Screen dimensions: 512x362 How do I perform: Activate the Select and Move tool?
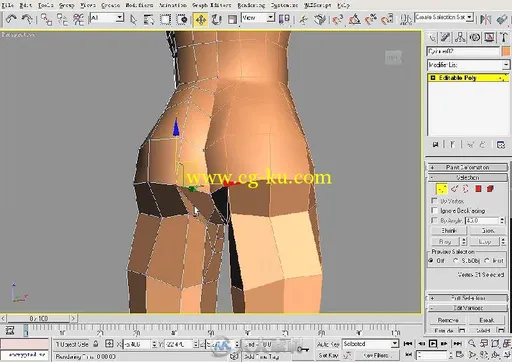point(201,20)
